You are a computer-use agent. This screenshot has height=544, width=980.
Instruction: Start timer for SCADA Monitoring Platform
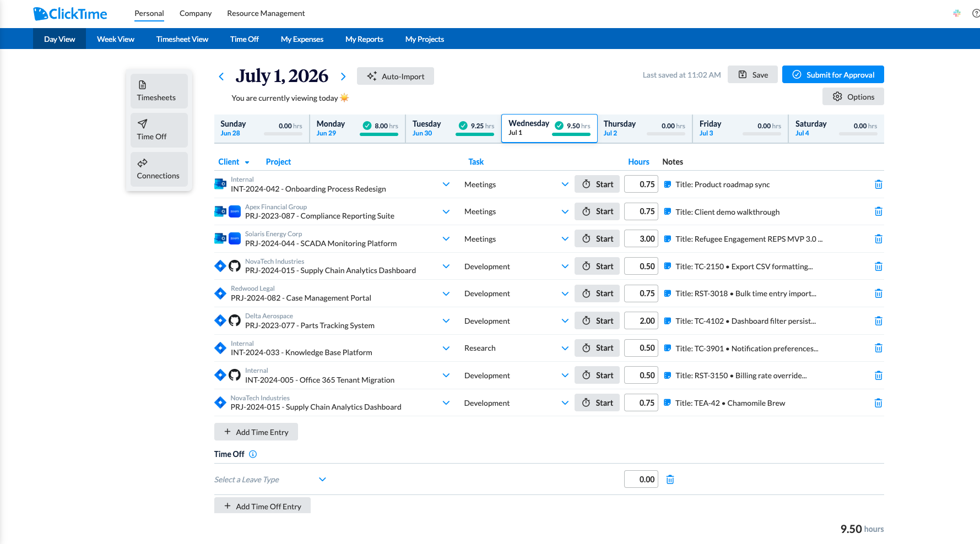(x=598, y=239)
